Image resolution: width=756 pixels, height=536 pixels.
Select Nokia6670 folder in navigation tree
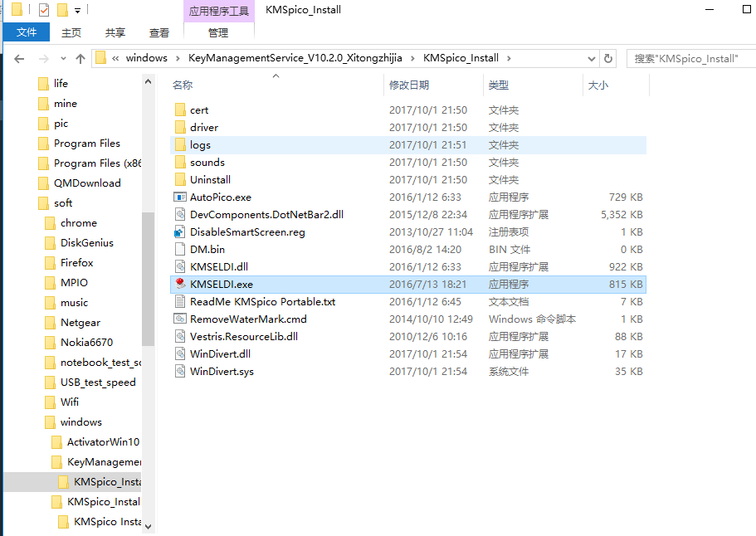87,342
